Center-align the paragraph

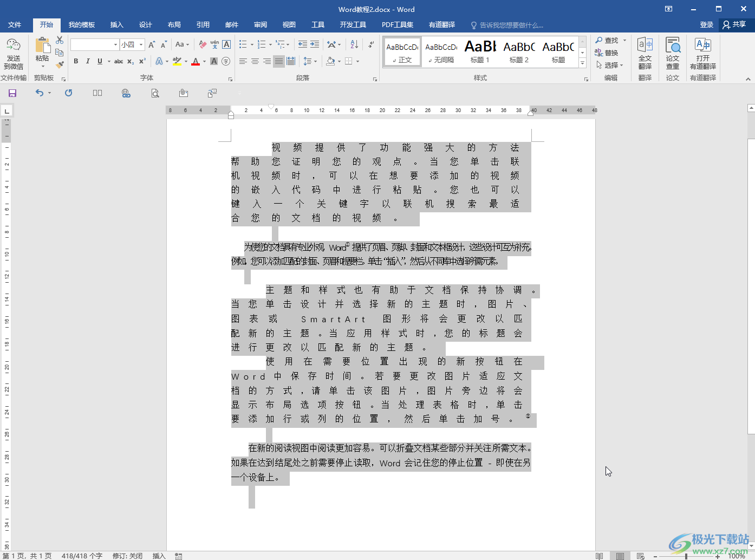(255, 61)
